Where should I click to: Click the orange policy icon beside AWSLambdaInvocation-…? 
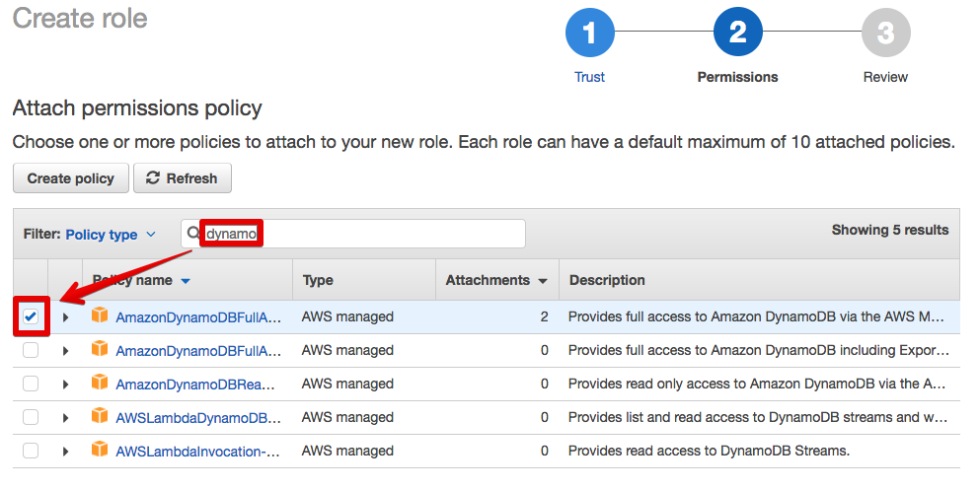(x=100, y=450)
